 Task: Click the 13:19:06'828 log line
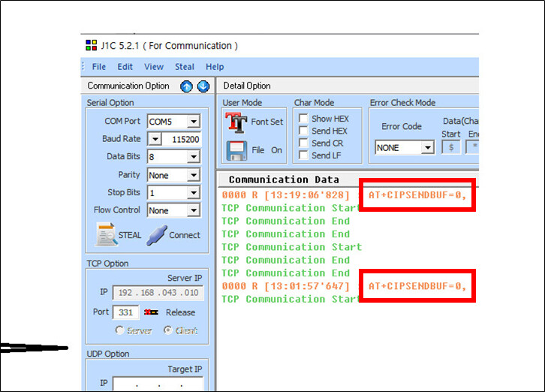tap(344, 194)
